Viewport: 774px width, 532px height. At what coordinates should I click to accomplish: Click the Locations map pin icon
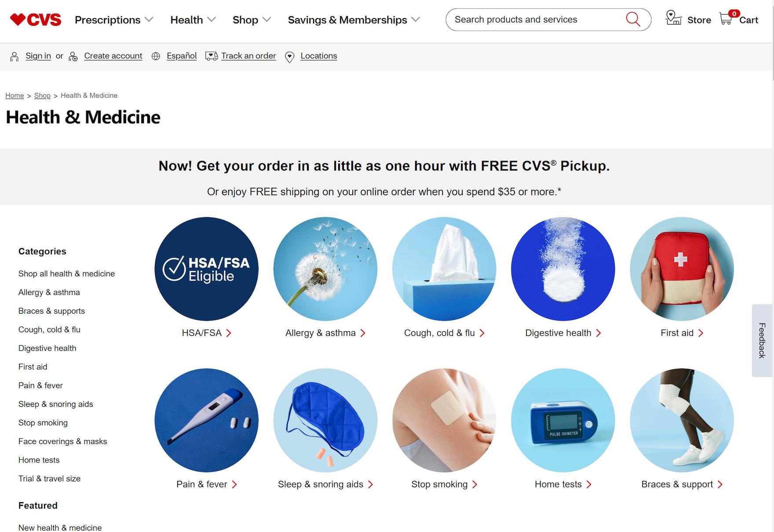pos(289,57)
